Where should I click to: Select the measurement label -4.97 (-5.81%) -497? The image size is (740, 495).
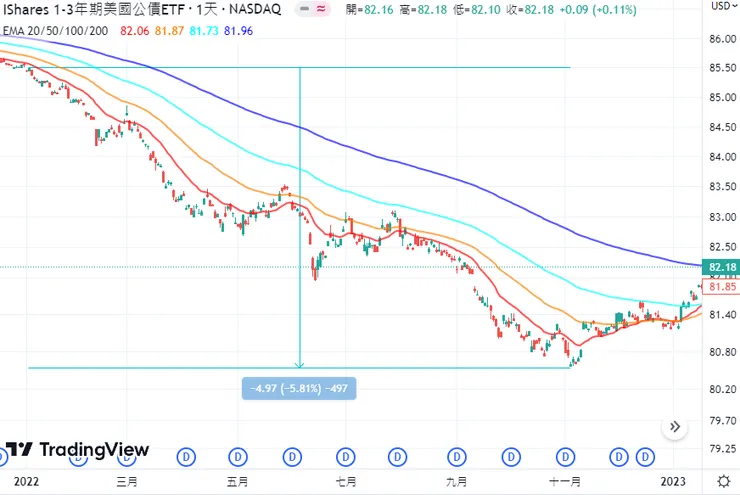pyautogui.click(x=299, y=388)
